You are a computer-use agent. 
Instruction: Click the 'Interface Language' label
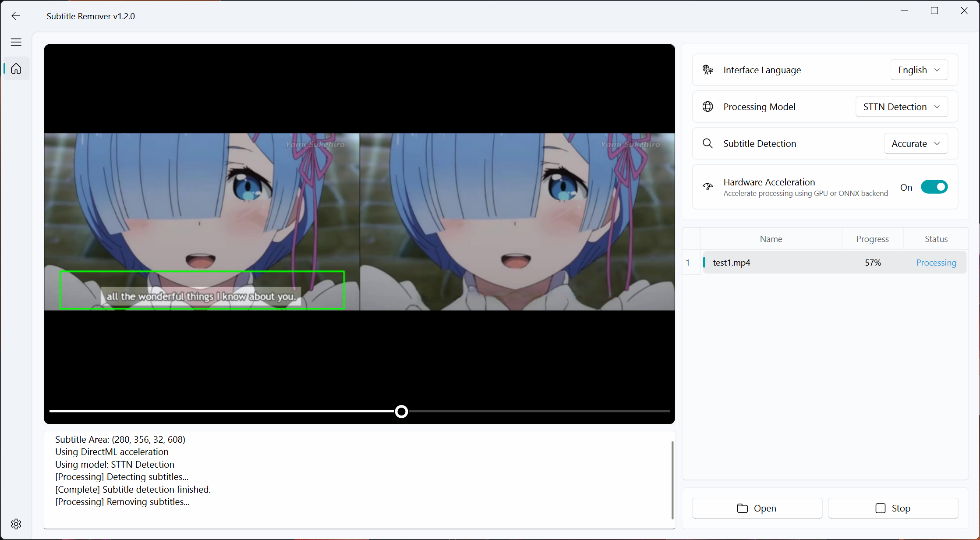tap(762, 70)
